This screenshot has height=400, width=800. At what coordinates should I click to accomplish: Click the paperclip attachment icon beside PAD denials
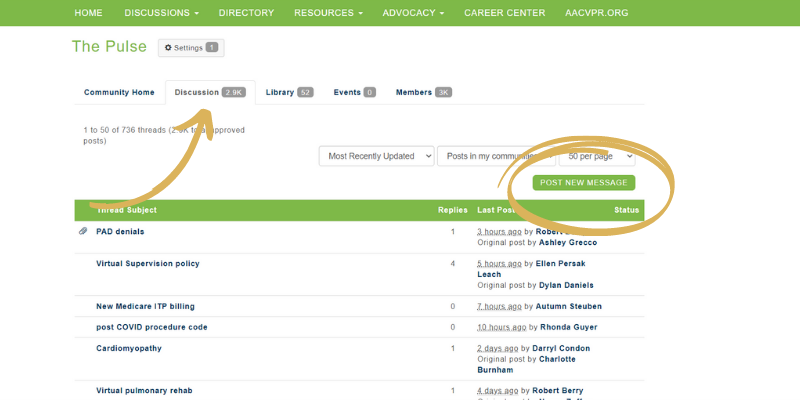[83, 231]
